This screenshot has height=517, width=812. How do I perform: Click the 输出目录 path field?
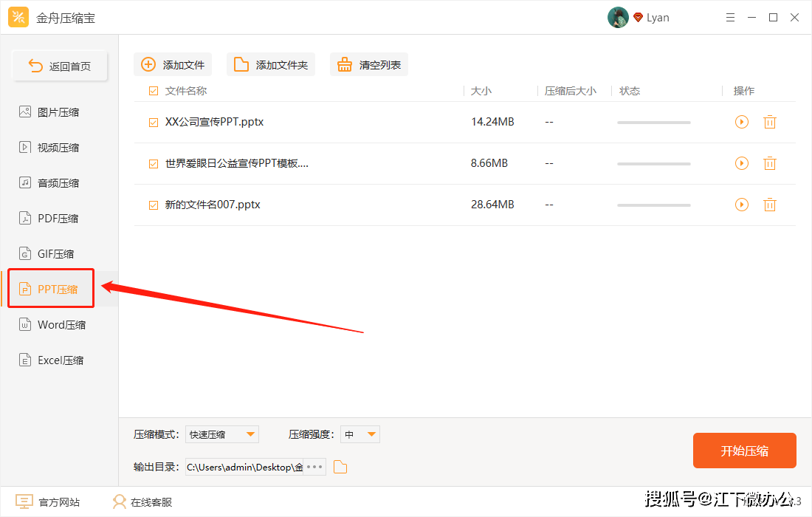pos(245,467)
